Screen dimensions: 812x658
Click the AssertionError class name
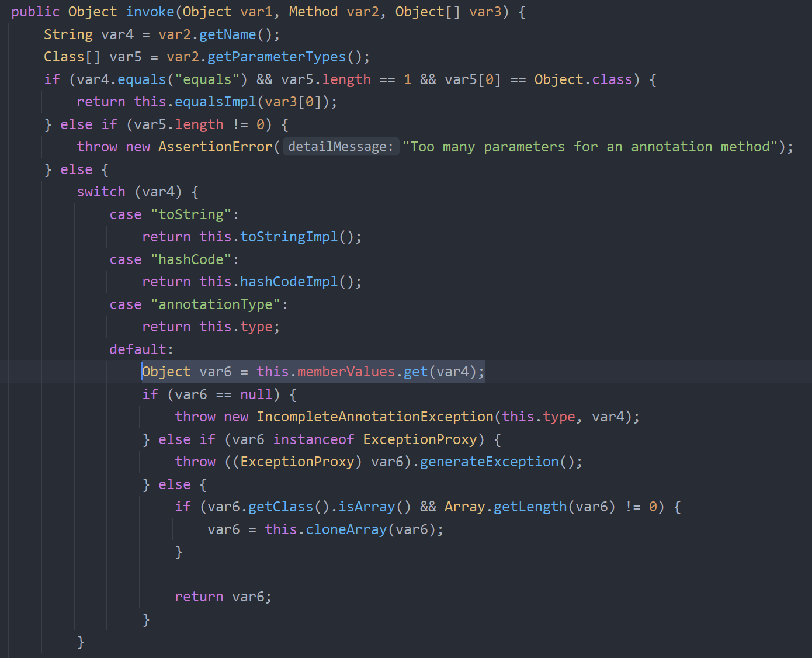tap(215, 147)
